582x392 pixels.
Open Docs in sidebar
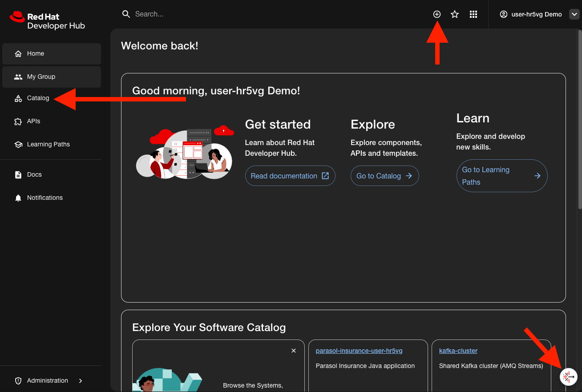pos(52,174)
